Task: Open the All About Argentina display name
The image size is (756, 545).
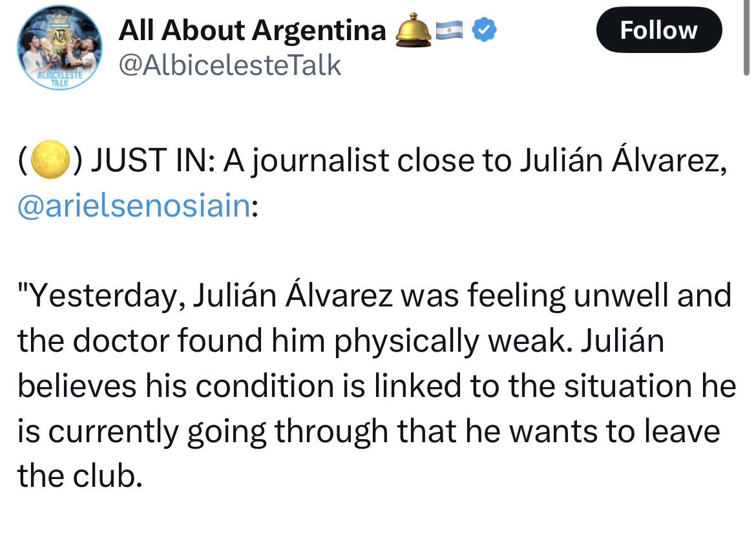Action: [252, 30]
